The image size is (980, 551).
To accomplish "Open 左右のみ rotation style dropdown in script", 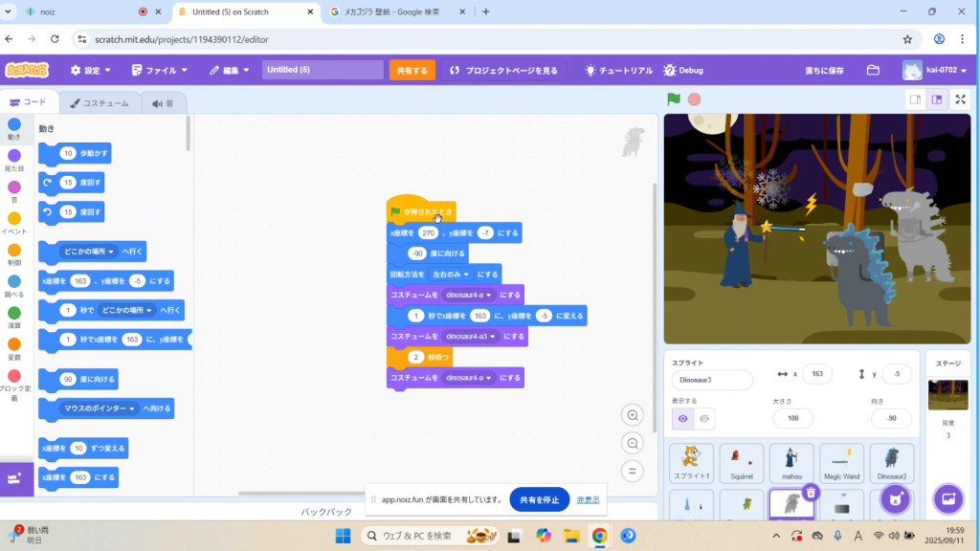I will tap(450, 275).
